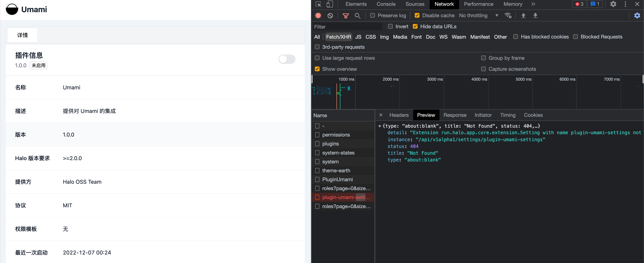Check Has blocked cookies
The width and height of the screenshot is (644, 263).
click(515, 37)
